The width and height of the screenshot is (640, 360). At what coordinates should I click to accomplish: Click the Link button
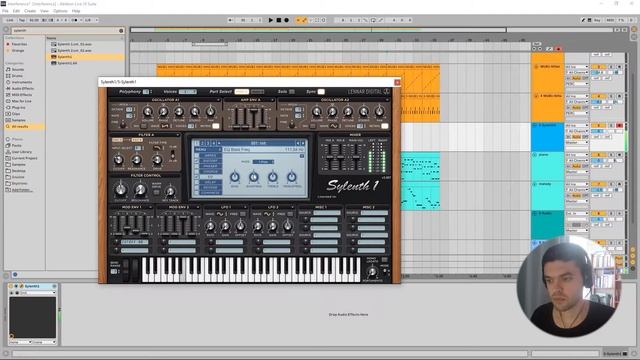pos(10,20)
